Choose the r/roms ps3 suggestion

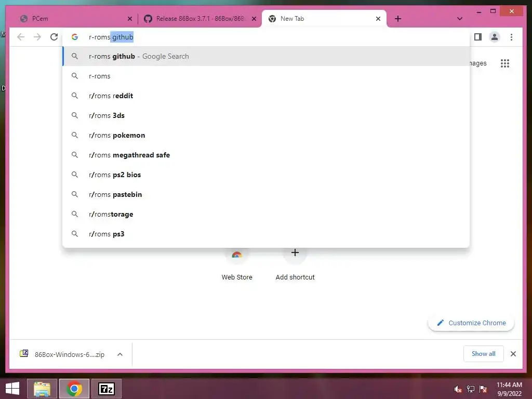tap(266, 234)
